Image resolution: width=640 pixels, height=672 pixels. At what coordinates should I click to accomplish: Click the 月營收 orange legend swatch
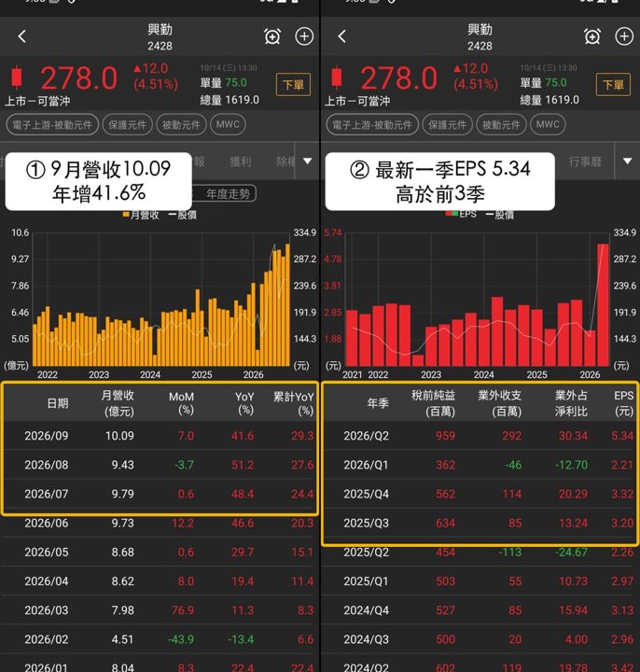tap(126, 215)
